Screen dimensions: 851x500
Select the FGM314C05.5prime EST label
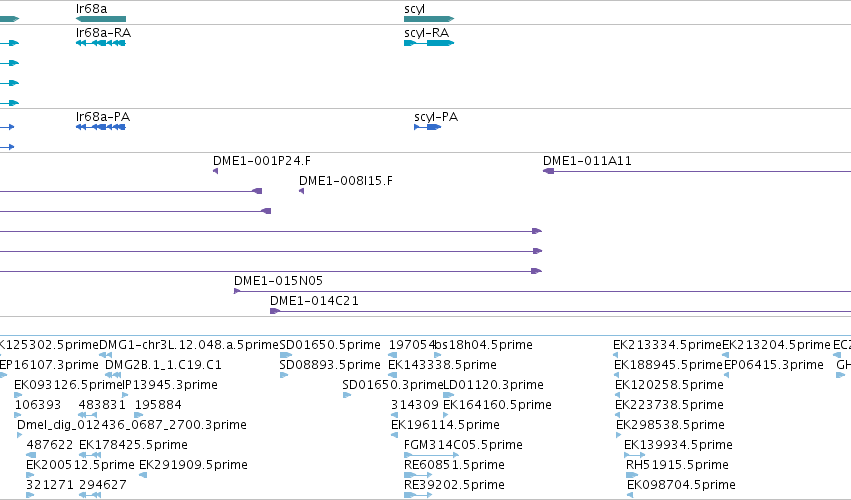[x=463, y=445]
